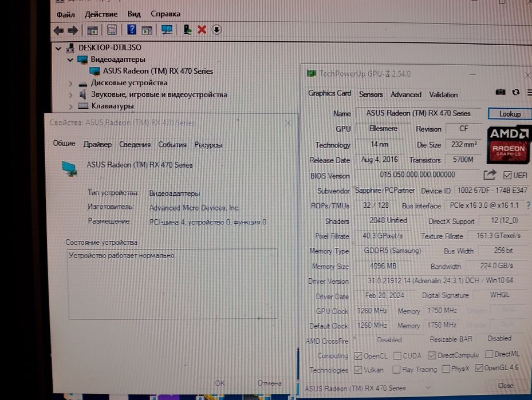Click the disable device down-arrow icon
This screenshot has width=532, height=400.
(x=216, y=30)
